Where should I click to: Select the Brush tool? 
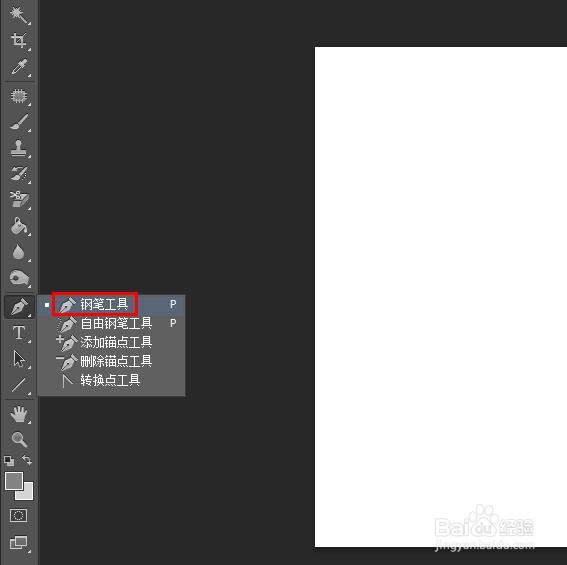[x=19, y=122]
